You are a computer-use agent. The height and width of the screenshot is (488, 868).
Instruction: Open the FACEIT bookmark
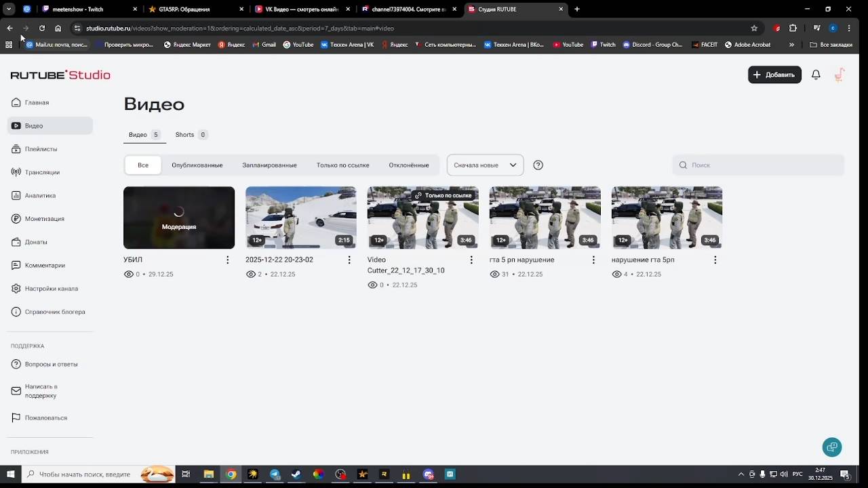(705, 45)
